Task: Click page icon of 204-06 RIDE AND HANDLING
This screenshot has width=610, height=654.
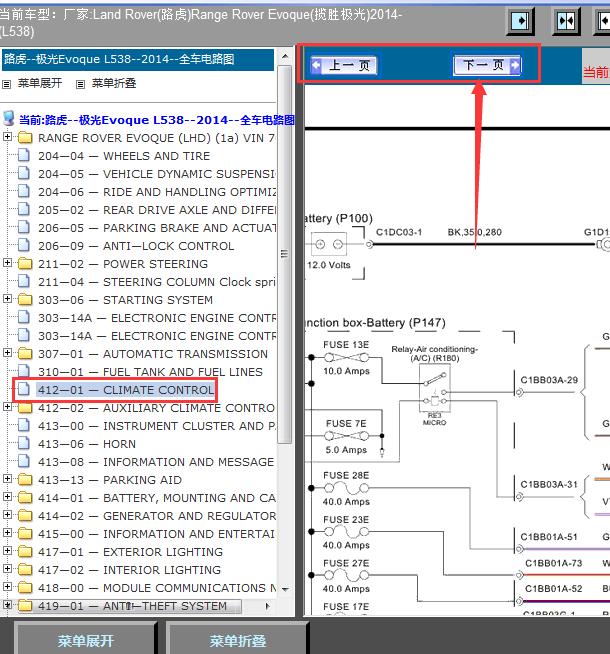Action: click(24, 191)
